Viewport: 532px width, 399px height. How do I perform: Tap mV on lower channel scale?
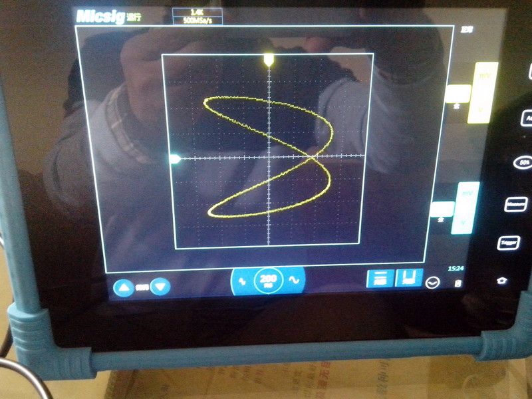(x=466, y=194)
